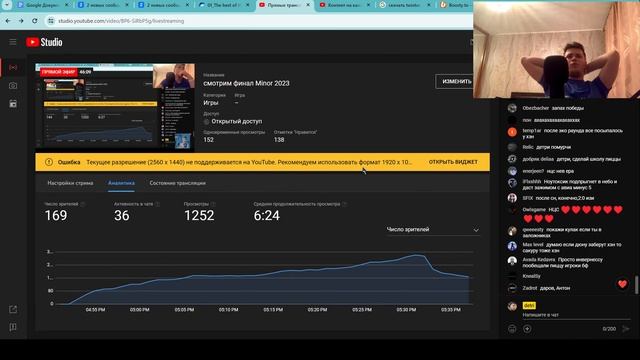
Task: Close the Google Документы browser tab
Action: (67, 5)
